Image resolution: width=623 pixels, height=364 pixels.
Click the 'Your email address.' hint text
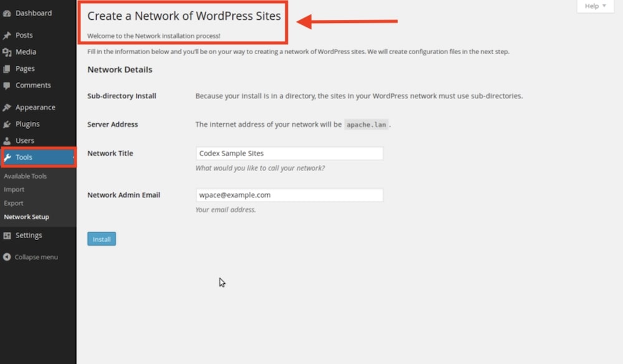coord(226,210)
